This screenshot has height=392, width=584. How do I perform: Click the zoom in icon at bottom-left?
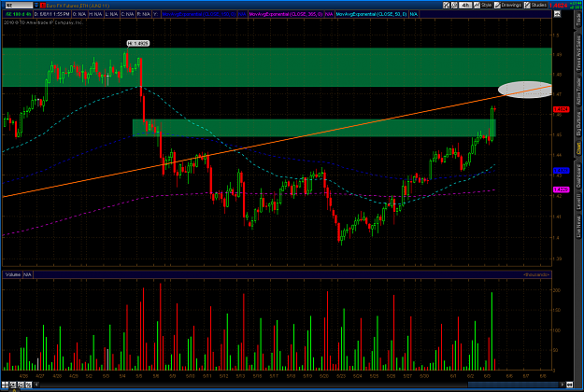13,385
